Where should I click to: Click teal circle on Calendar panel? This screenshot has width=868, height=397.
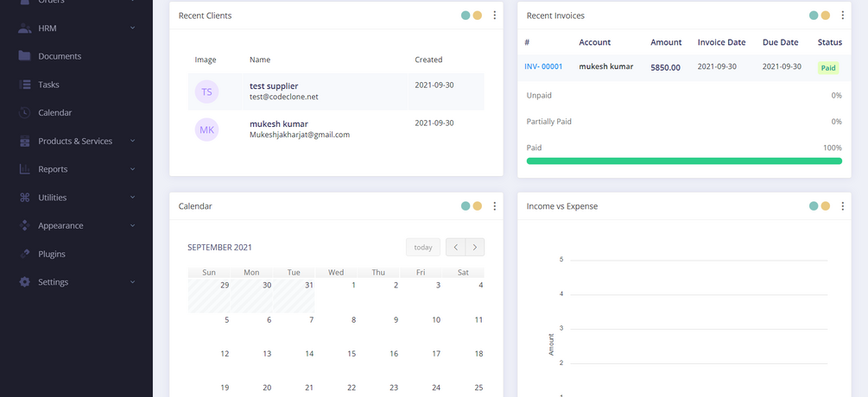[x=466, y=206]
